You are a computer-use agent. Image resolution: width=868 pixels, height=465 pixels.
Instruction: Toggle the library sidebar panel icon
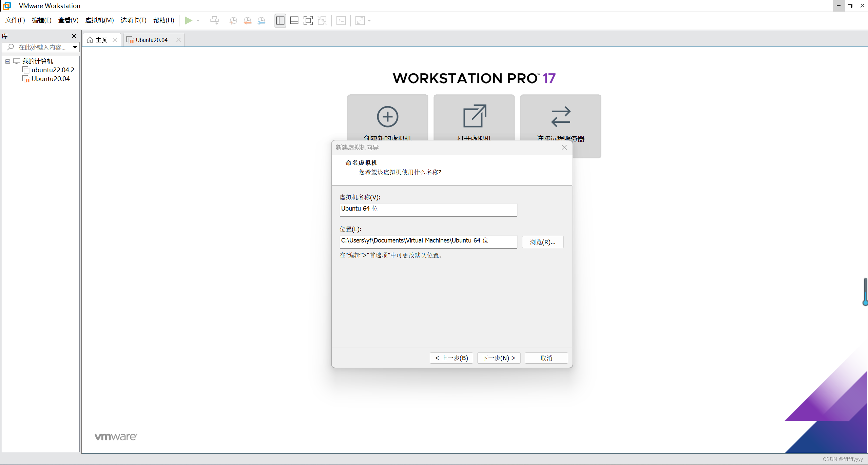coord(280,20)
